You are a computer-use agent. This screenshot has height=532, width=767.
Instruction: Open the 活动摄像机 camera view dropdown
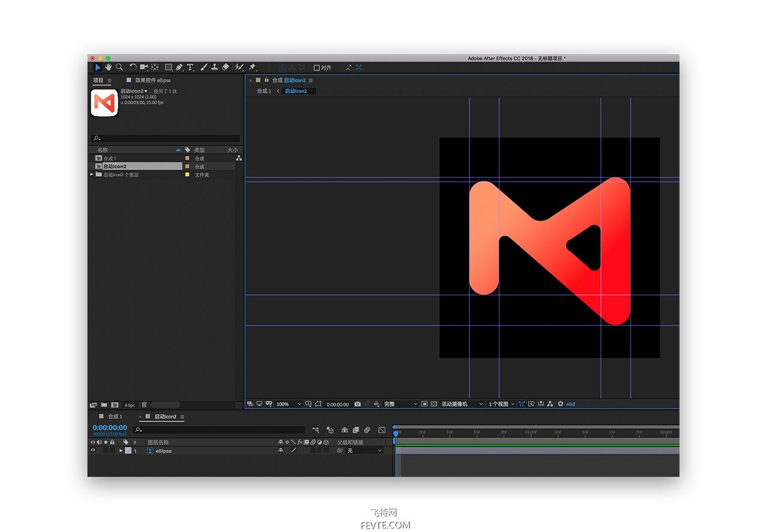(x=462, y=404)
